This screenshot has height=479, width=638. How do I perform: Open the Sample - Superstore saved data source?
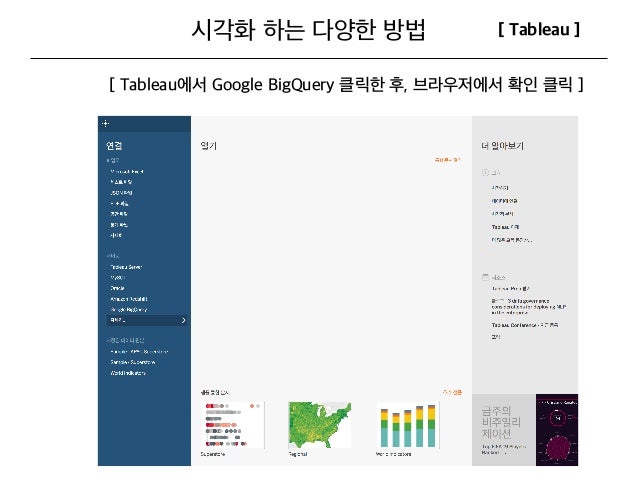[x=133, y=362]
